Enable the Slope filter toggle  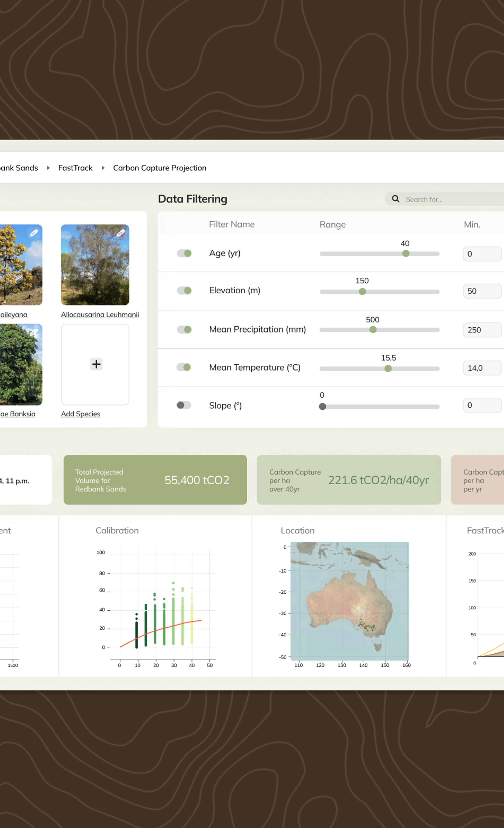point(184,405)
